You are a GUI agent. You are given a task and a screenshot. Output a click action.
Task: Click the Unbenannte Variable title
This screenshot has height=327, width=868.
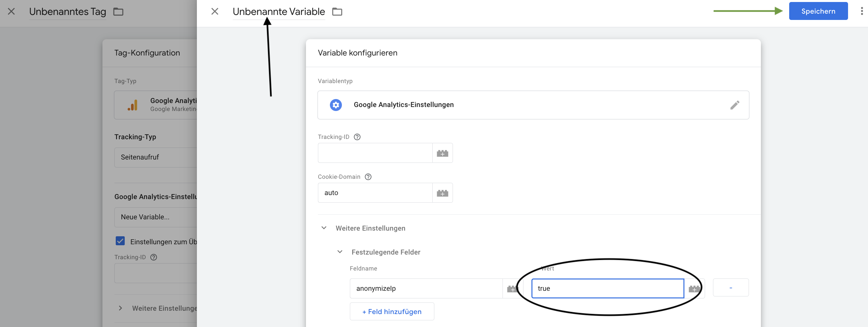278,12
